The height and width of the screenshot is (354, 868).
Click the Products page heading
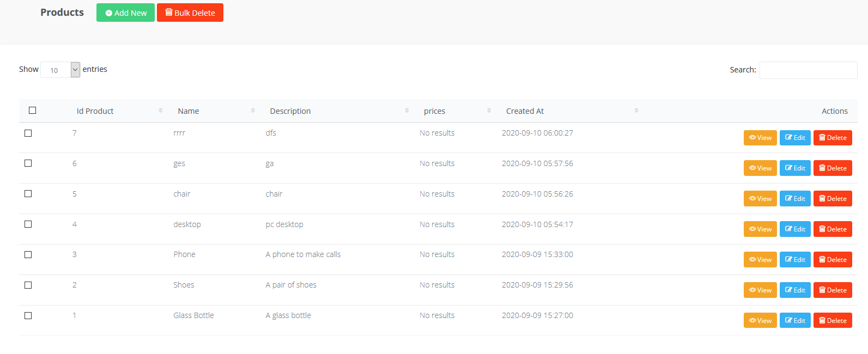point(62,13)
